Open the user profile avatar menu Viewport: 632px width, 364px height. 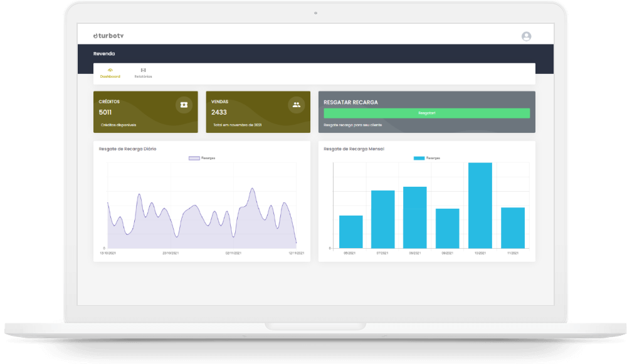click(526, 36)
